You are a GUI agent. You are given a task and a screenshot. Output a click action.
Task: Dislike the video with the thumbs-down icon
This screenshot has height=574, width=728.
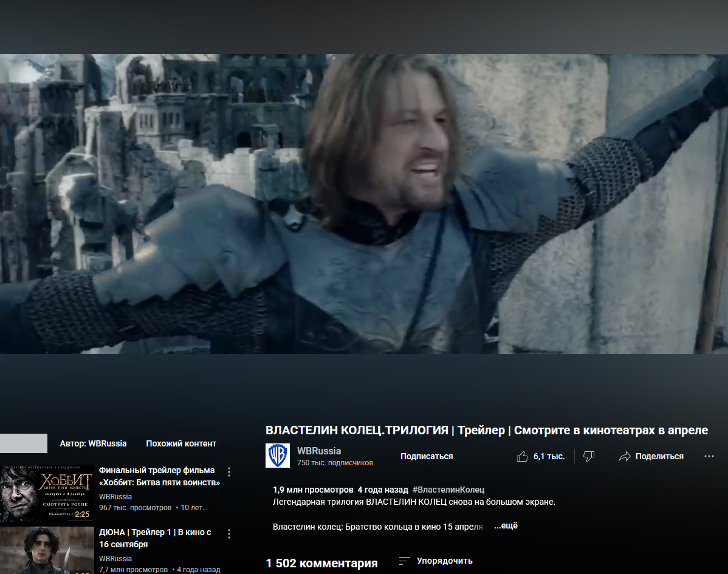(589, 457)
